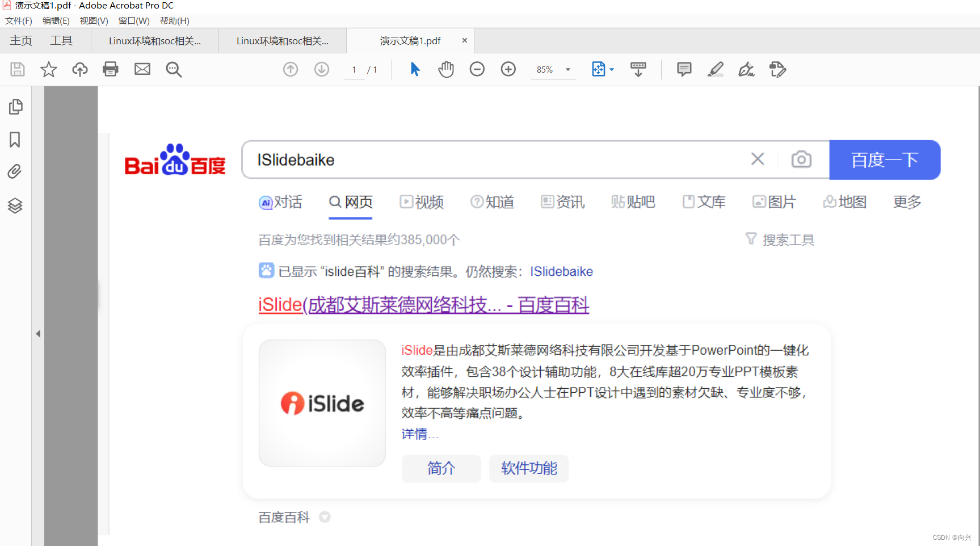This screenshot has height=546, width=980.
Task: Click the 软件功能 button
Action: [529, 468]
